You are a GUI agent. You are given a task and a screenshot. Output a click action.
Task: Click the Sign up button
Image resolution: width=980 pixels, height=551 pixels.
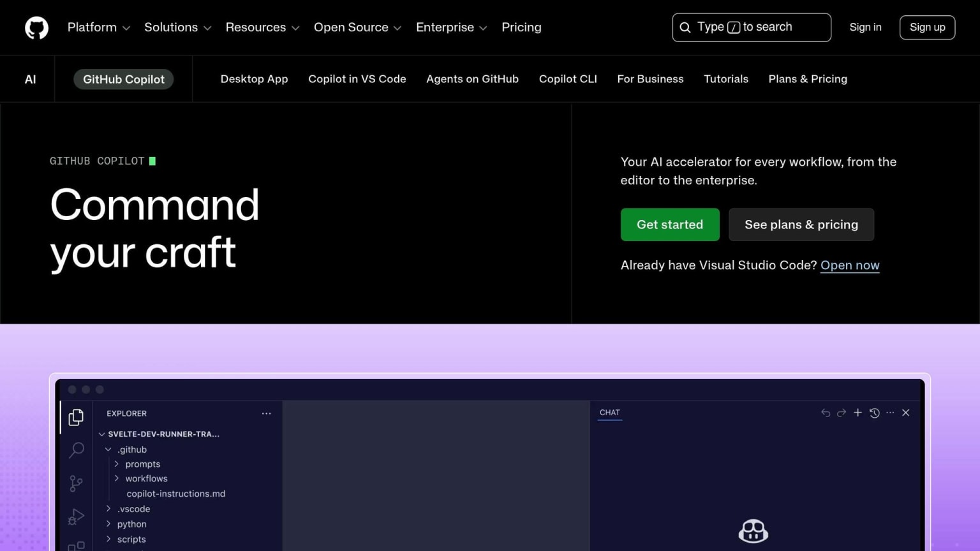(x=927, y=27)
